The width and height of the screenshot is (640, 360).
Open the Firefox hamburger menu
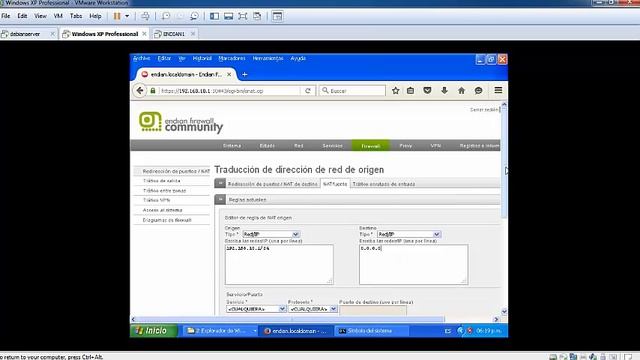498,90
